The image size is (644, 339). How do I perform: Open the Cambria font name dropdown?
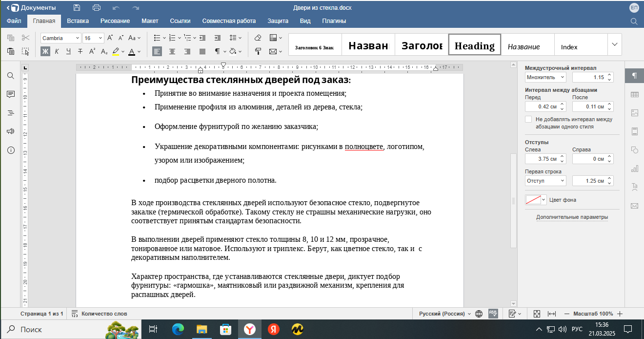coord(78,38)
